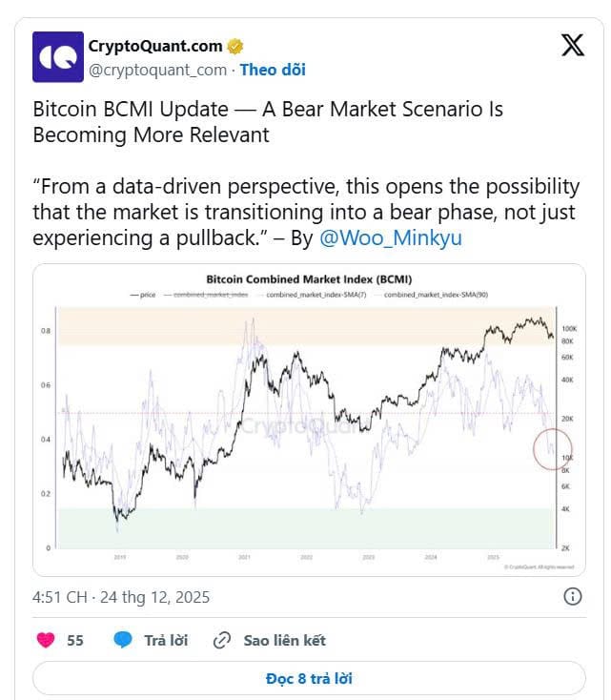Click the copy link chain icon
The height and width of the screenshot is (700, 611).
pos(223,640)
